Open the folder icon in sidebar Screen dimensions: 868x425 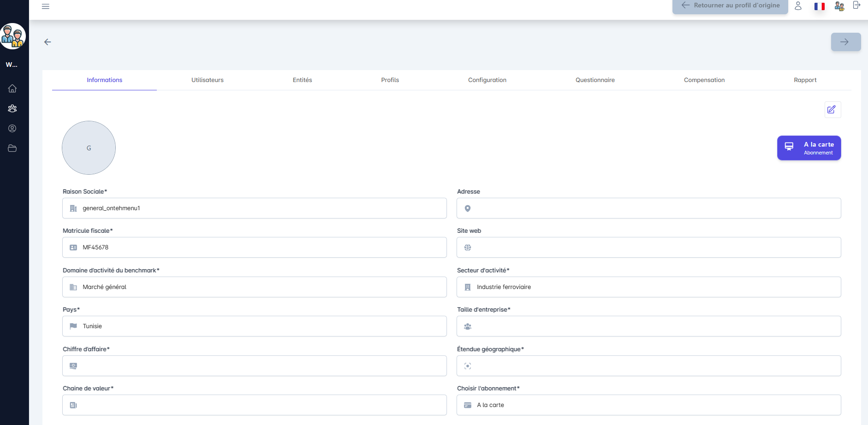click(12, 148)
